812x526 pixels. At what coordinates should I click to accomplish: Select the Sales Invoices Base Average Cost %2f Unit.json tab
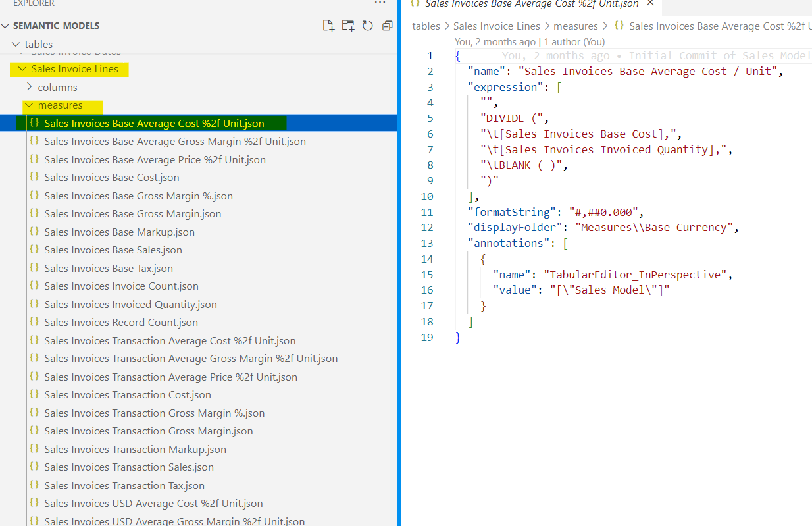pos(532,4)
